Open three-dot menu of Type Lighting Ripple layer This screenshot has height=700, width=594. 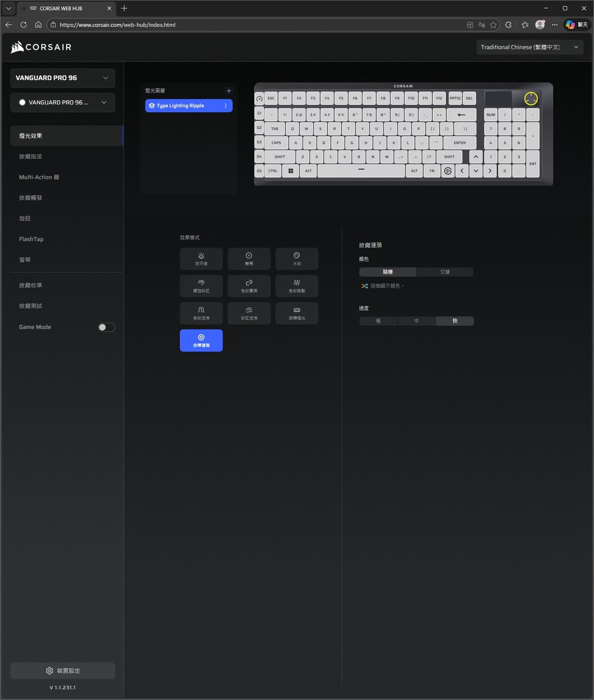(226, 106)
